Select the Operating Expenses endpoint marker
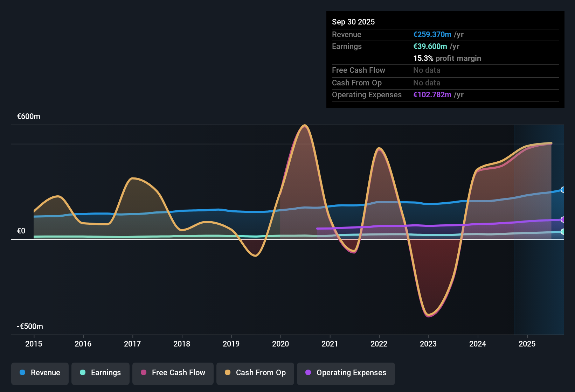This screenshot has height=392, width=575. coord(563,220)
